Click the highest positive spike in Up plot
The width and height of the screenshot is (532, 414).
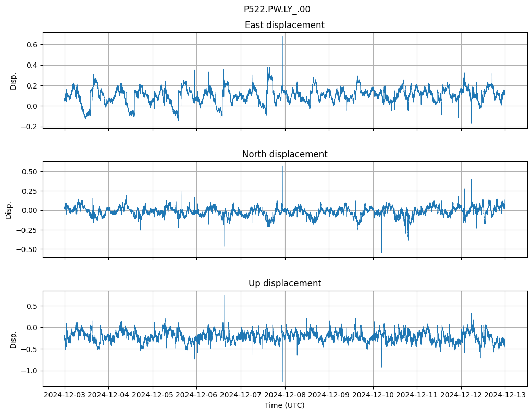tap(224, 295)
